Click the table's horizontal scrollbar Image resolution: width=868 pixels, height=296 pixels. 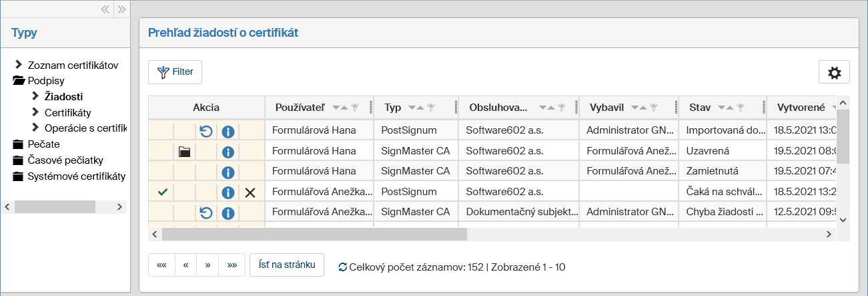click(314, 235)
